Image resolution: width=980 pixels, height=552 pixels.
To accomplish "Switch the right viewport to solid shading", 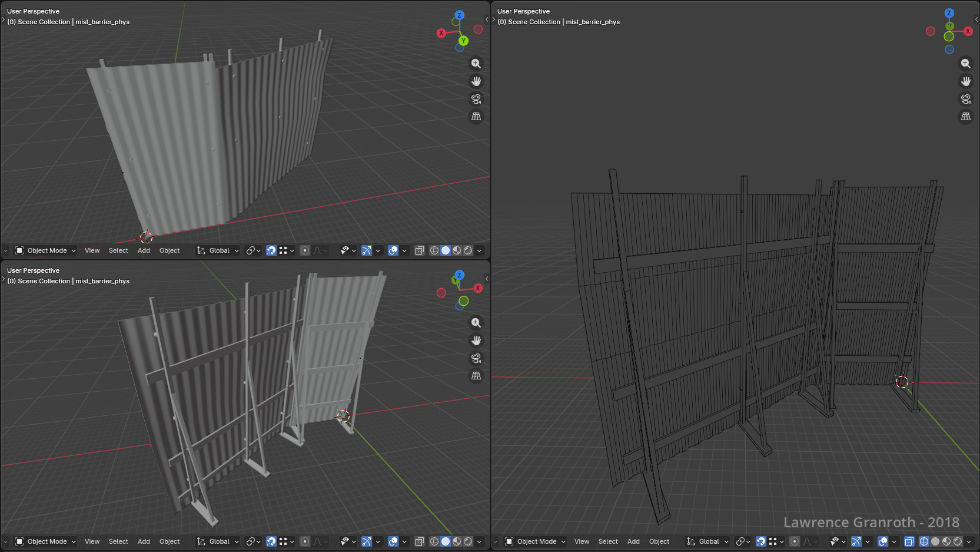I will pyautogui.click(x=935, y=541).
